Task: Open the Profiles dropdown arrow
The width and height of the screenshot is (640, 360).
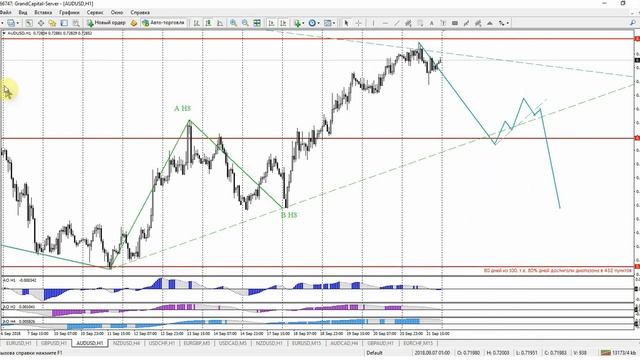Action: coord(18,23)
